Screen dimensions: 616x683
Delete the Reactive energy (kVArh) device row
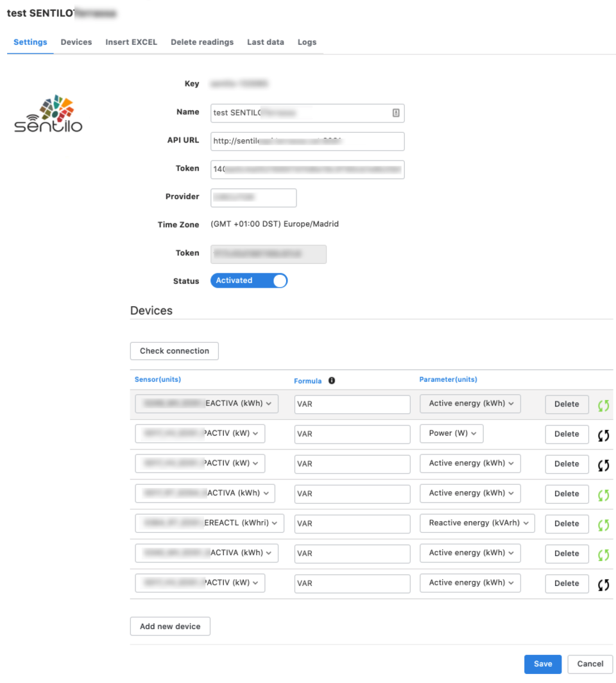click(x=567, y=524)
